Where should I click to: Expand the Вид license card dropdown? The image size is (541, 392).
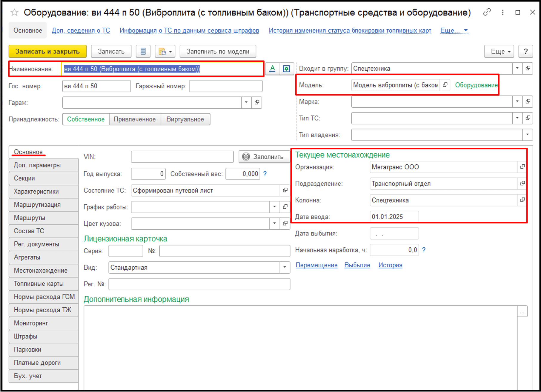coord(285,268)
